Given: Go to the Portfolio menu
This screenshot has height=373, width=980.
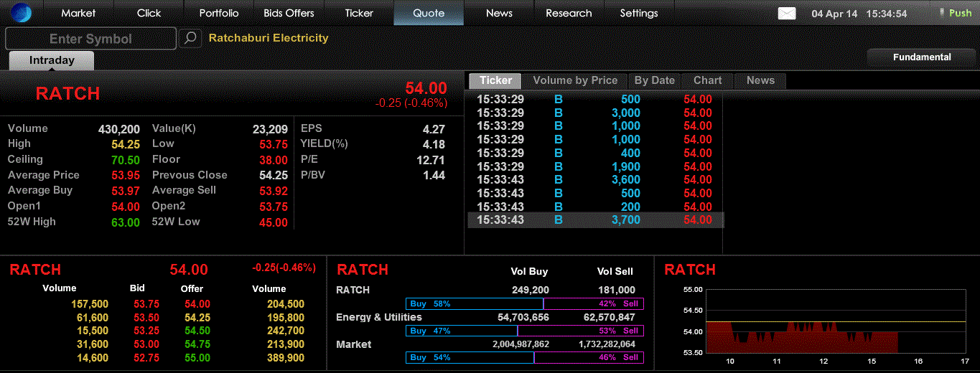Looking at the screenshot, I should pyautogui.click(x=219, y=13).
